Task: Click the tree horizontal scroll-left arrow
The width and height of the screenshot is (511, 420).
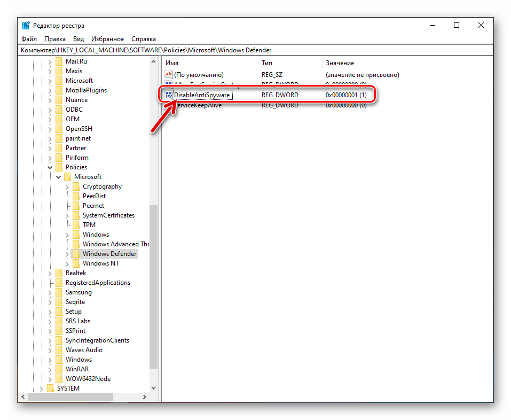Action: (x=23, y=397)
